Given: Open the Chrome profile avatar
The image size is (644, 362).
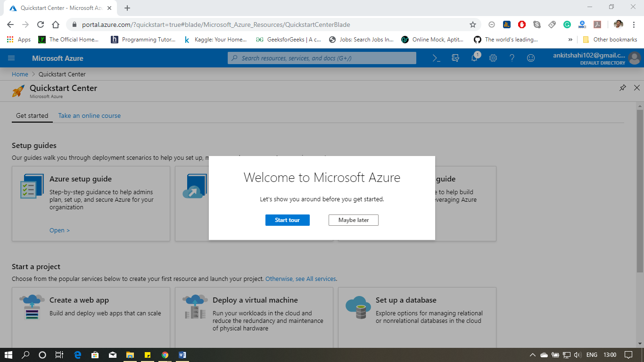Looking at the screenshot, I should click(x=619, y=25).
